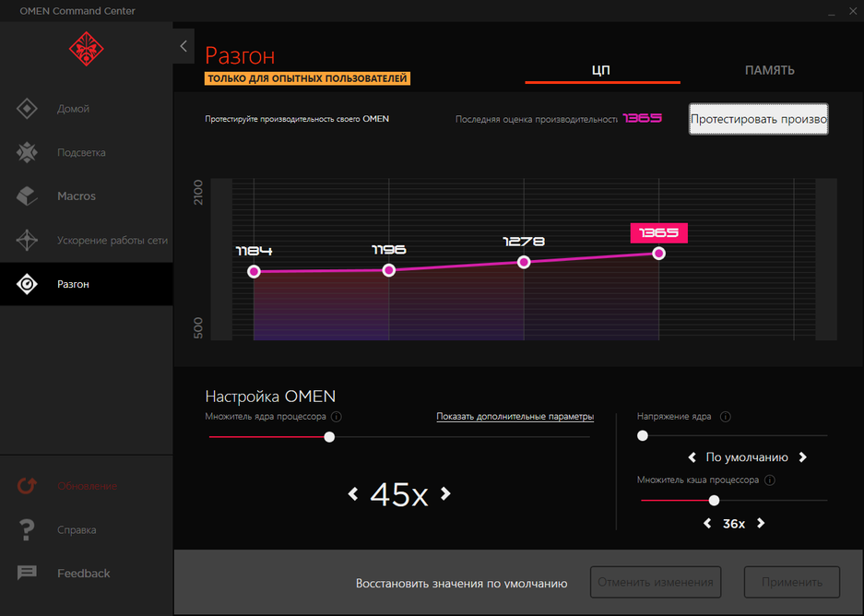
Task: Click the Последняя оценка 1365 value
Action: [643, 118]
